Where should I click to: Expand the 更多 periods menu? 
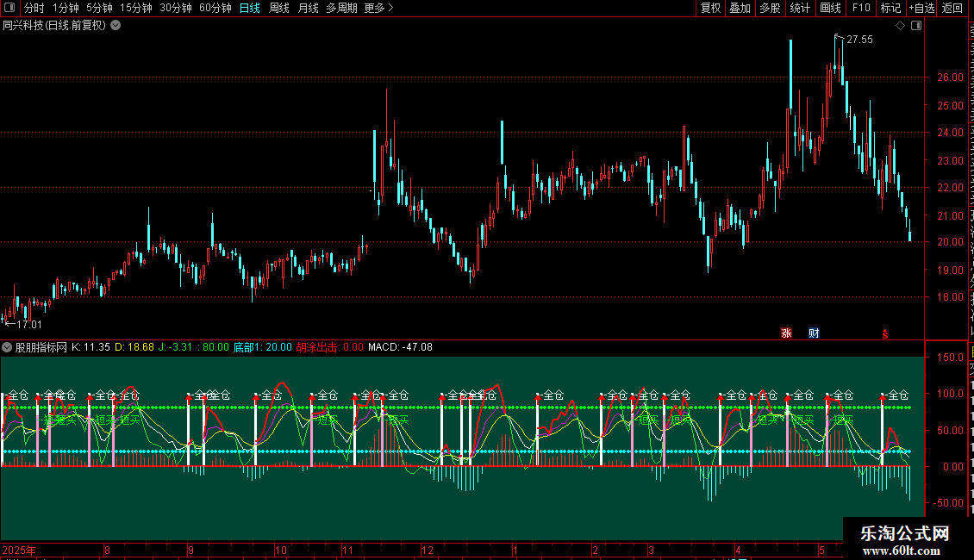378,8
